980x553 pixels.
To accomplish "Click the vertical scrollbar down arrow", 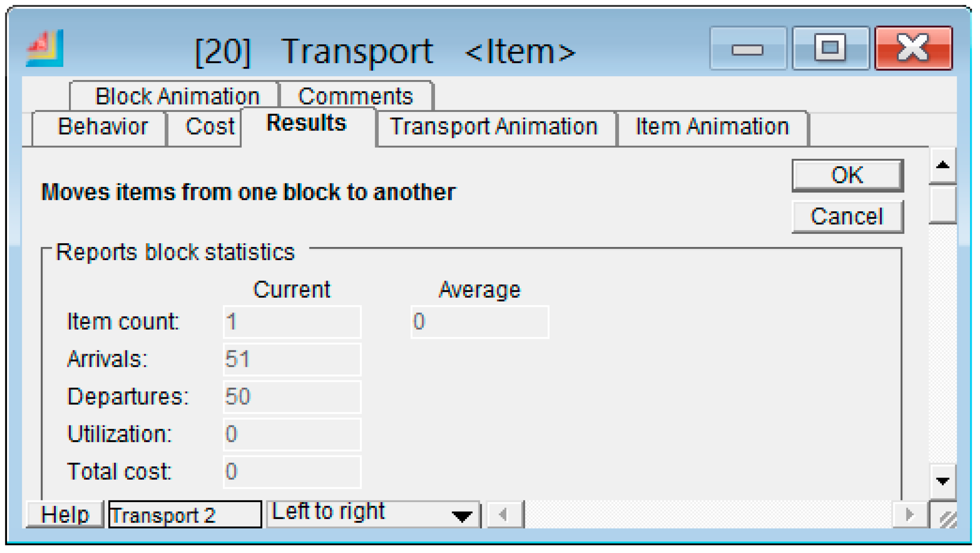I will (x=942, y=481).
